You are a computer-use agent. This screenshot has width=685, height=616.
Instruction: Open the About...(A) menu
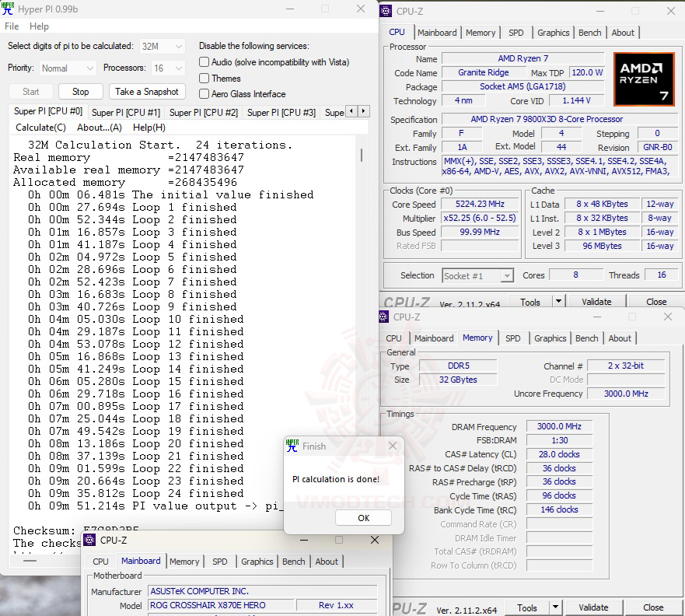point(100,128)
